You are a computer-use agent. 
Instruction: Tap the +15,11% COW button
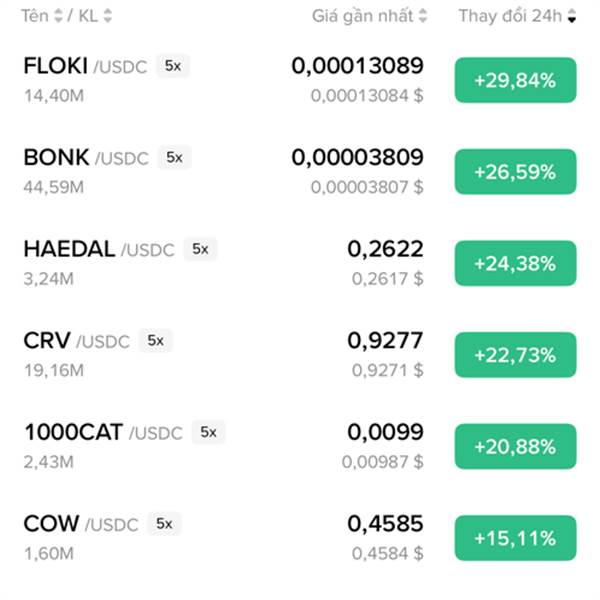(515, 538)
